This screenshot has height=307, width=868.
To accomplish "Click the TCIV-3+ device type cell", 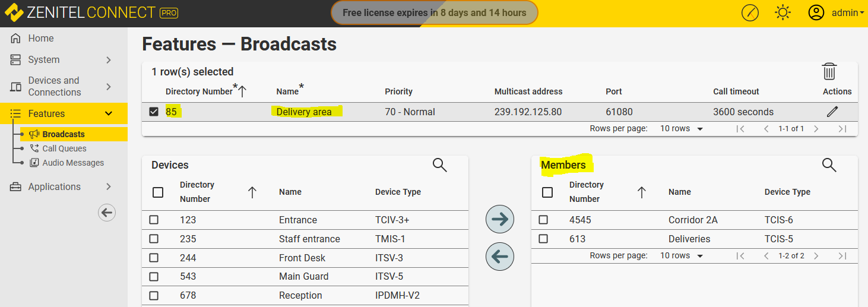I will pyautogui.click(x=392, y=220).
